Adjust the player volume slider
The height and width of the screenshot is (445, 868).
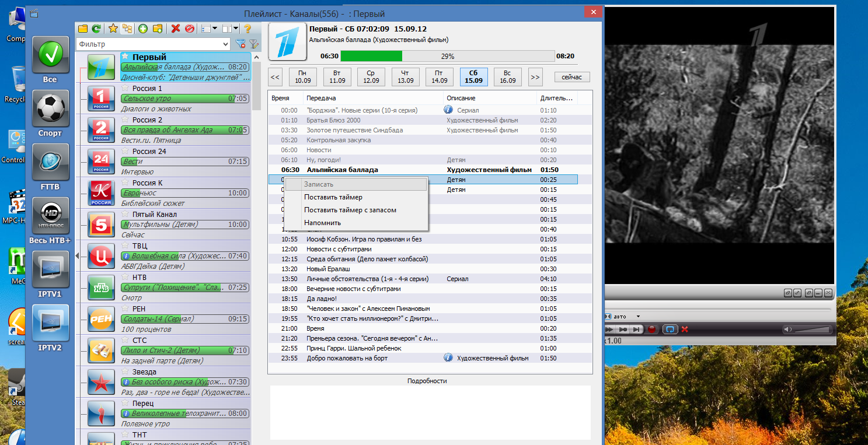click(x=812, y=330)
